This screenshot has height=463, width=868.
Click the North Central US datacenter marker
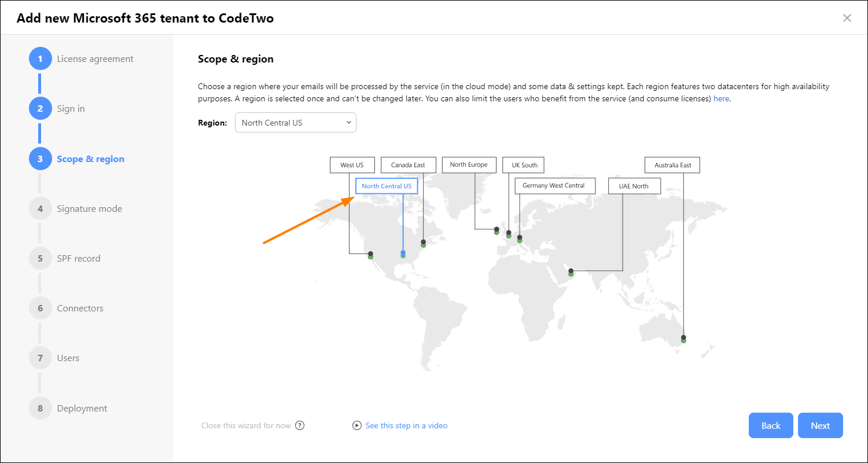pos(403,254)
